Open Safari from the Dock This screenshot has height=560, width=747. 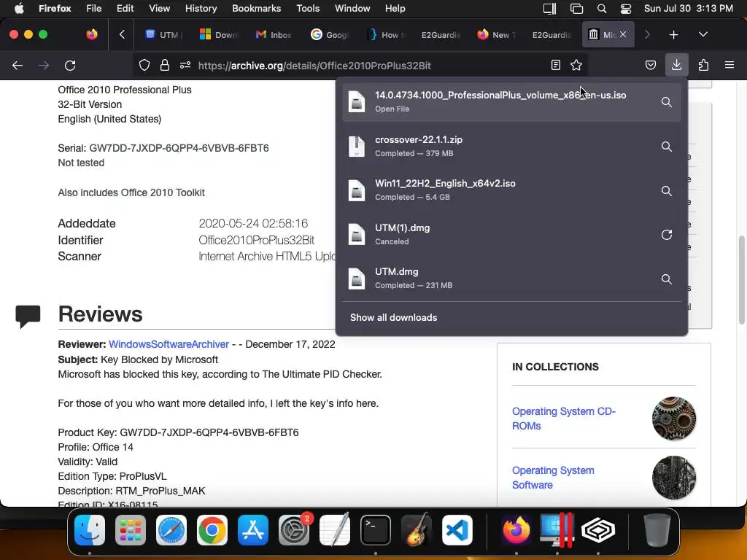(x=171, y=530)
